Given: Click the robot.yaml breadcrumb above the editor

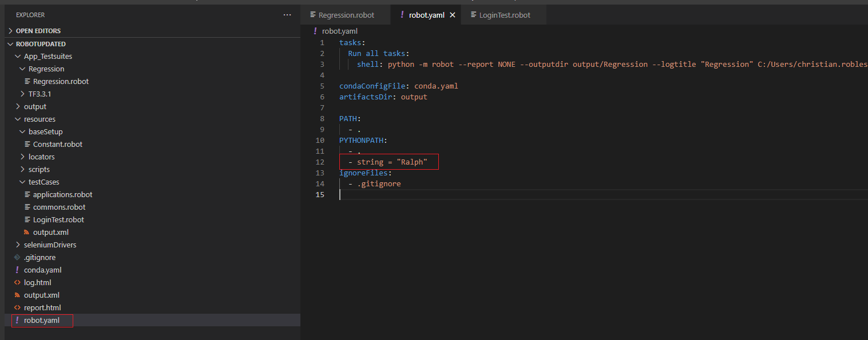Looking at the screenshot, I should coord(339,31).
